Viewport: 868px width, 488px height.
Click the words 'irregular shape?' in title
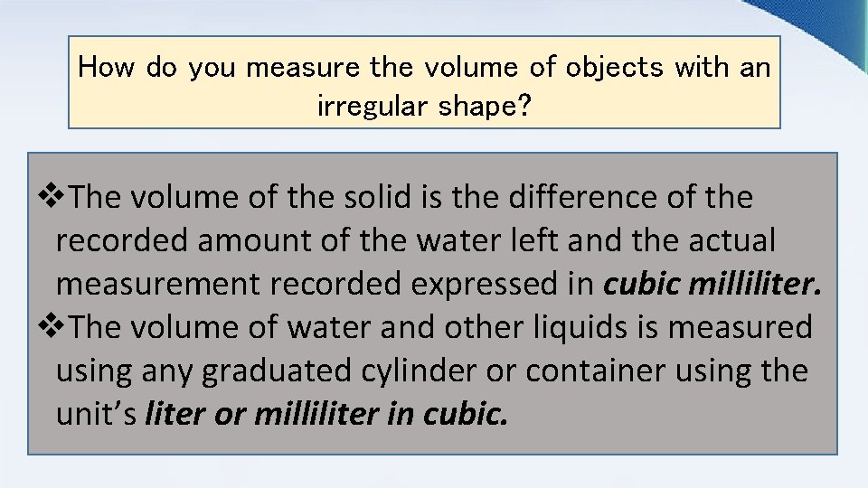(x=424, y=107)
